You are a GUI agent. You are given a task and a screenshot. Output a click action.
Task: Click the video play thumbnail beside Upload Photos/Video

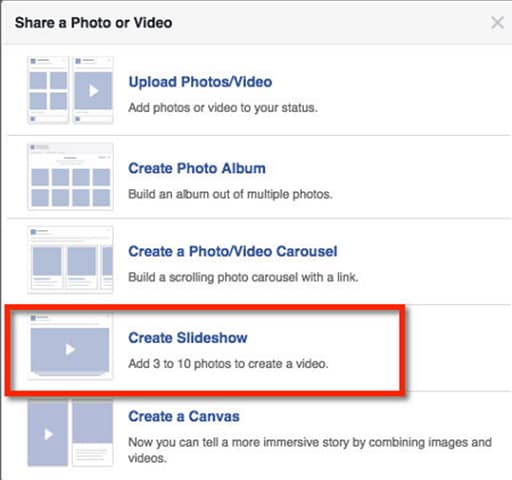tap(93, 90)
